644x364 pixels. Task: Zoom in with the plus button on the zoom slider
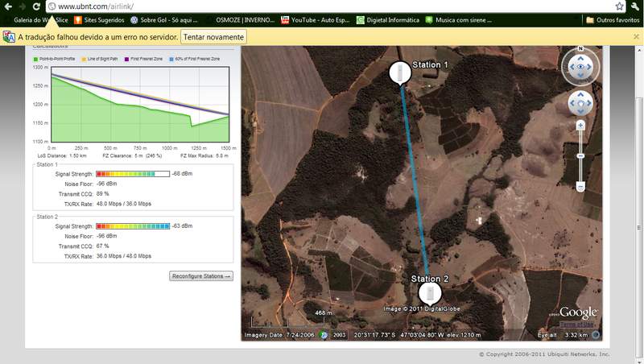[580, 125]
